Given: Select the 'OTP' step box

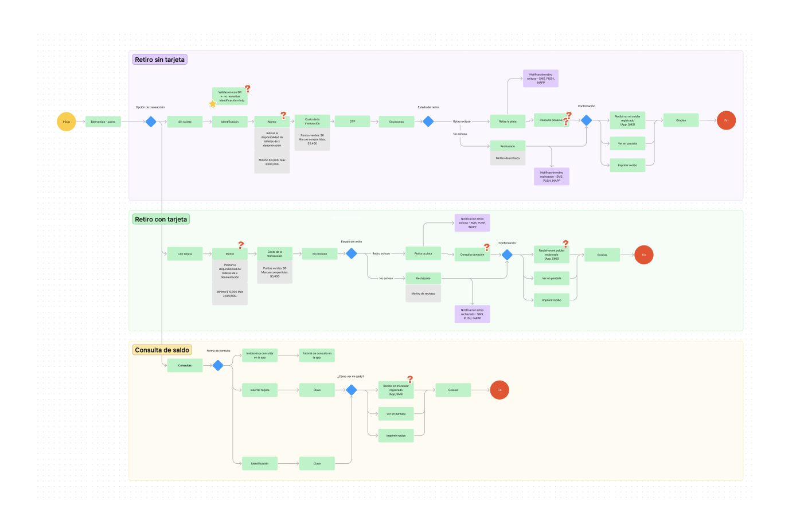Looking at the screenshot, I should 352,121.
